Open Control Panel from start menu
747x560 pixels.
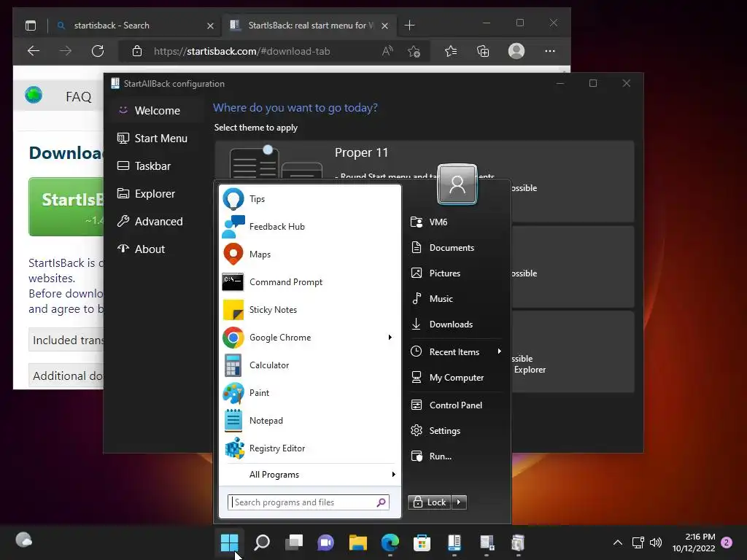tap(456, 405)
